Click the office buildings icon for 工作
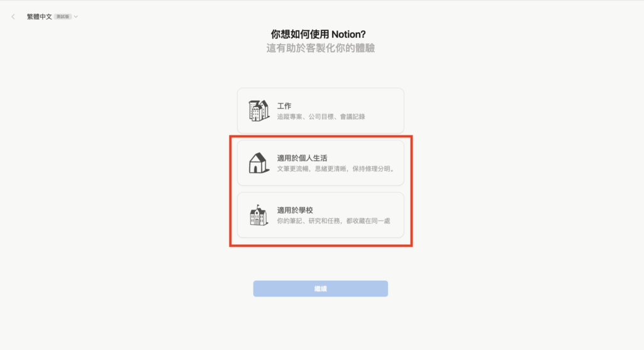Screen dimensions: 644x350 click(x=258, y=111)
